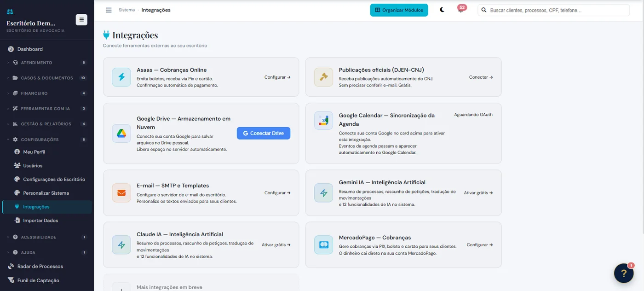
Task: Click the sidebar collapse hamburger button
Action: pyautogui.click(x=81, y=19)
